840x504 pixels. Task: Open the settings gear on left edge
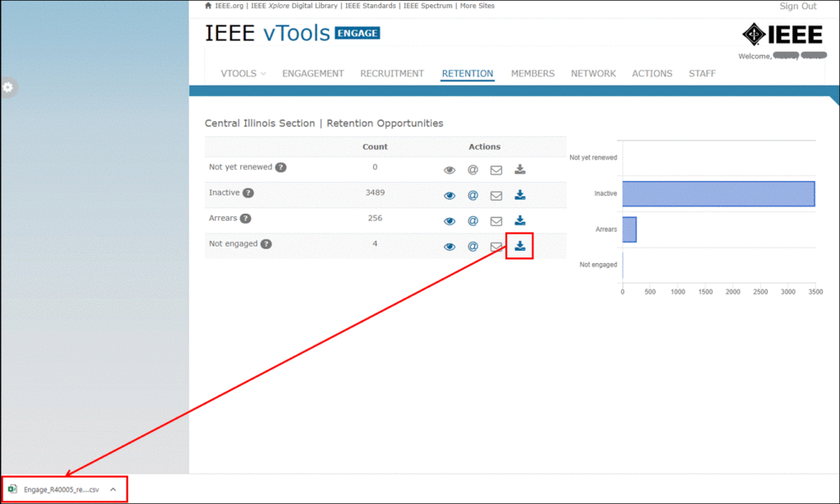tap(8, 87)
